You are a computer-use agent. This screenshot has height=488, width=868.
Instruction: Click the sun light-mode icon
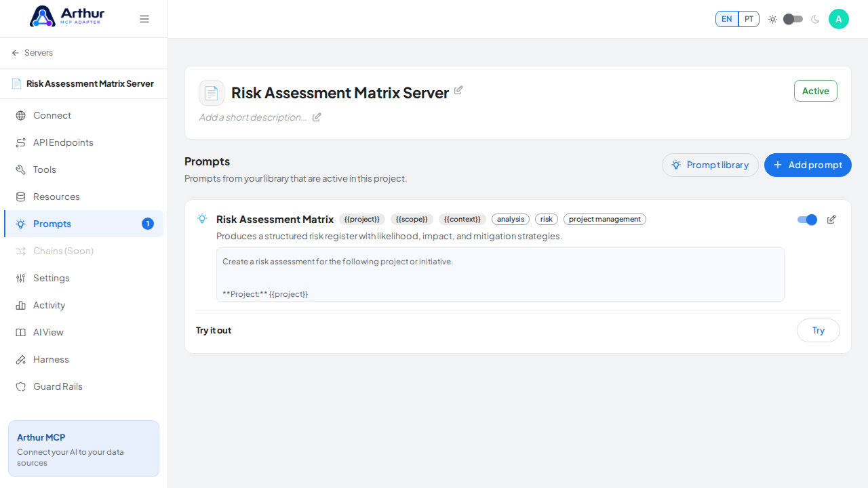pos(772,19)
